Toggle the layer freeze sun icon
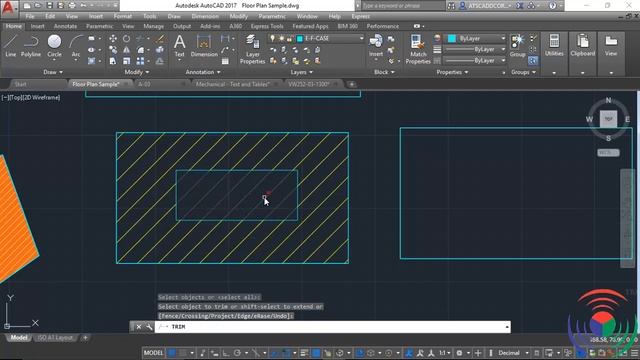 (x=281, y=38)
